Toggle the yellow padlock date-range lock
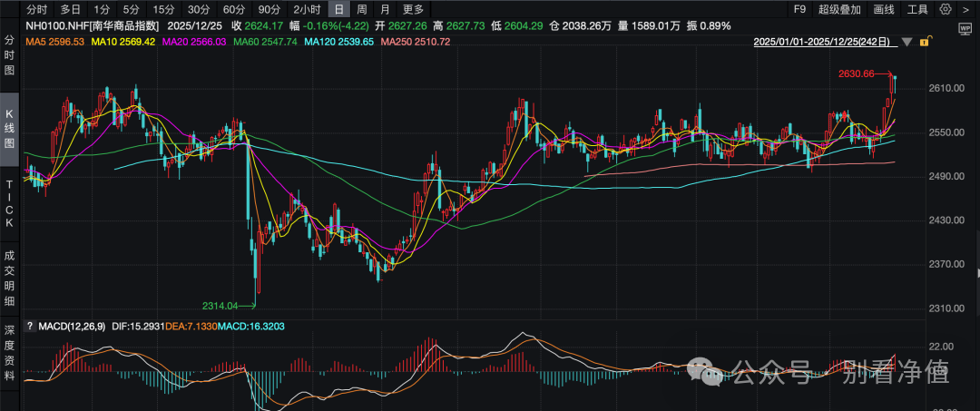 (925, 42)
